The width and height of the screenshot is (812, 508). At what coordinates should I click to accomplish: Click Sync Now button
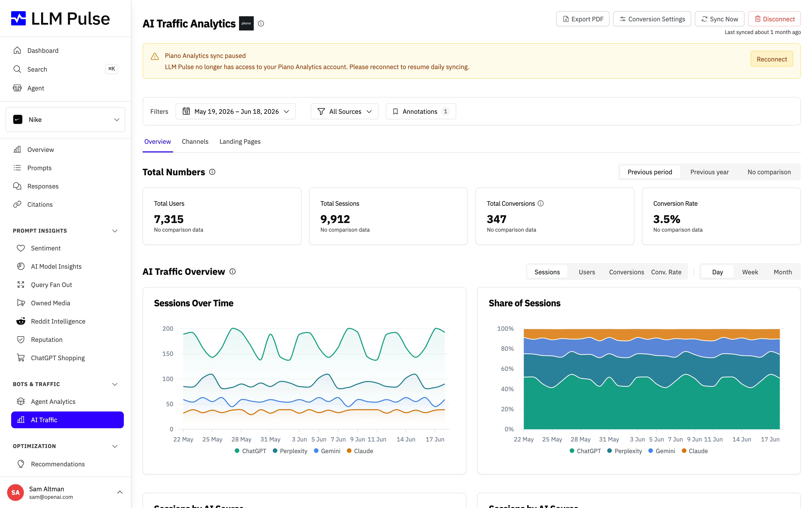pyautogui.click(x=719, y=19)
